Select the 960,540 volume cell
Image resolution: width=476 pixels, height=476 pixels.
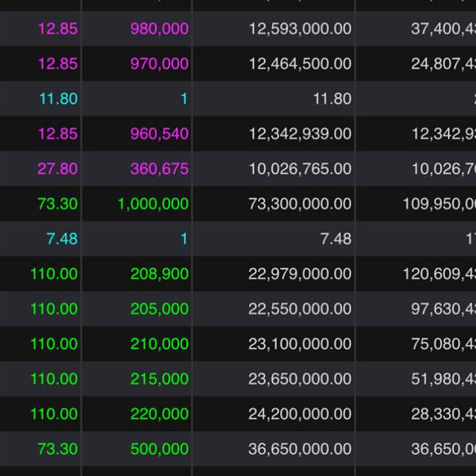coord(159,134)
